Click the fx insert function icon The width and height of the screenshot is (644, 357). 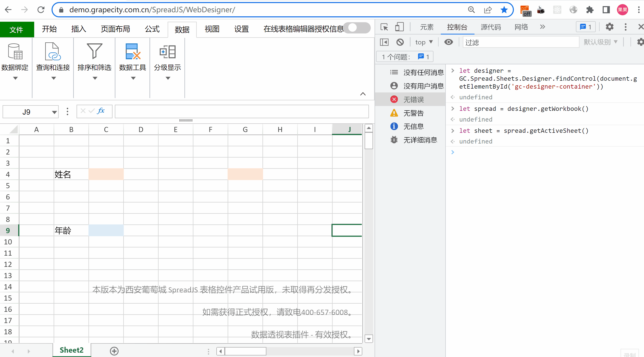101,111
